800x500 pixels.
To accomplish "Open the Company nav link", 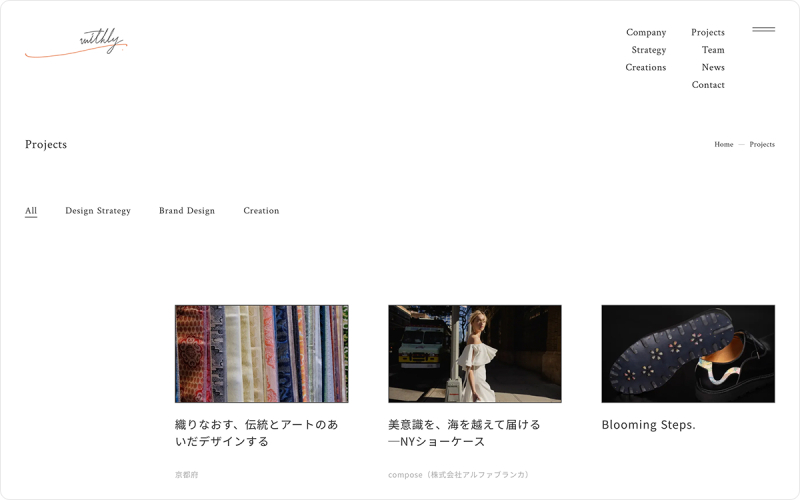I will [x=645, y=33].
